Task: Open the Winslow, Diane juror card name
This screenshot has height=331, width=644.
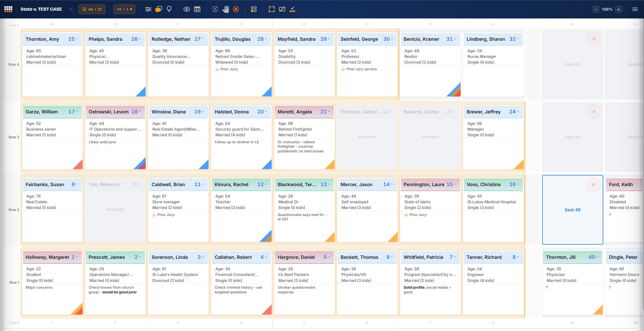Action: click(169, 112)
